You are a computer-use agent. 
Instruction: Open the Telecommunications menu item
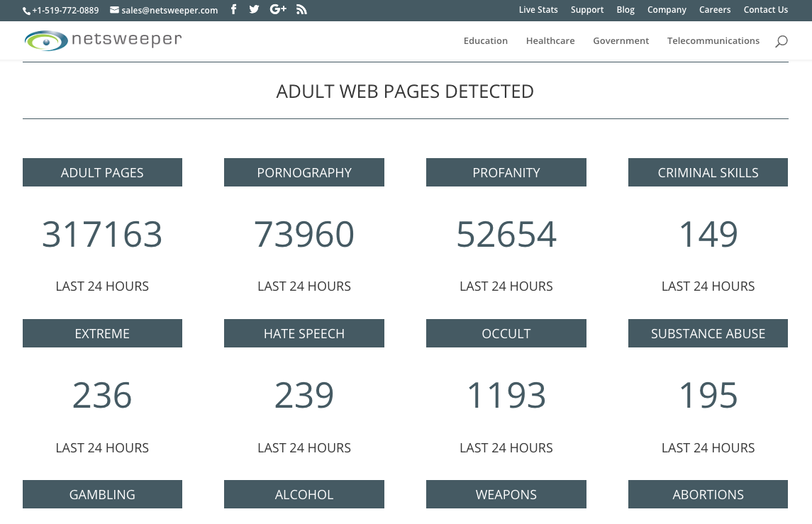(x=713, y=41)
